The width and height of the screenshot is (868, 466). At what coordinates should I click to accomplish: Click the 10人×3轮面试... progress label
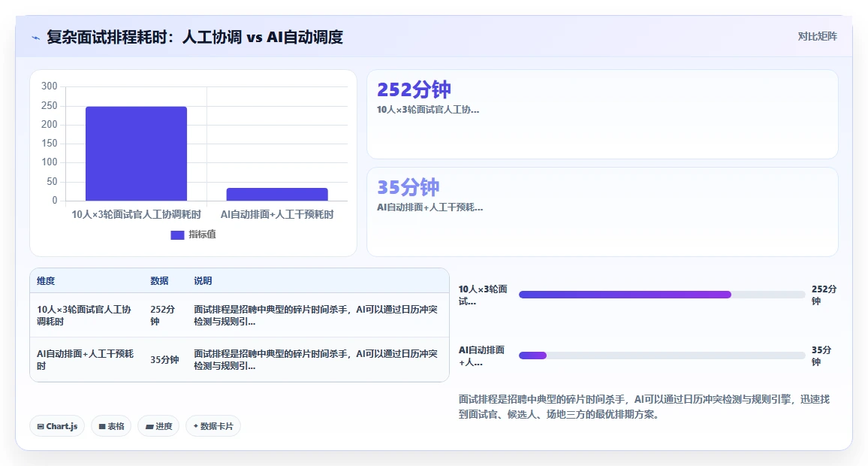click(483, 295)
